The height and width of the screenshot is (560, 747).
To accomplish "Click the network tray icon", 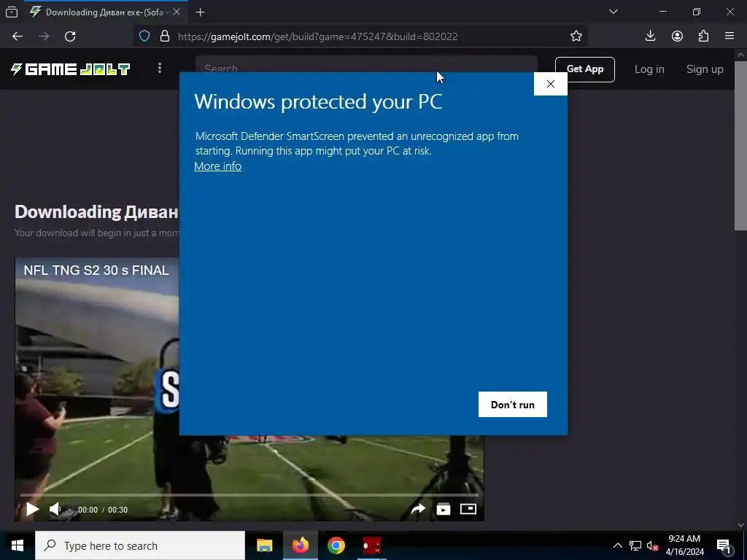I will tap(635, 545).
